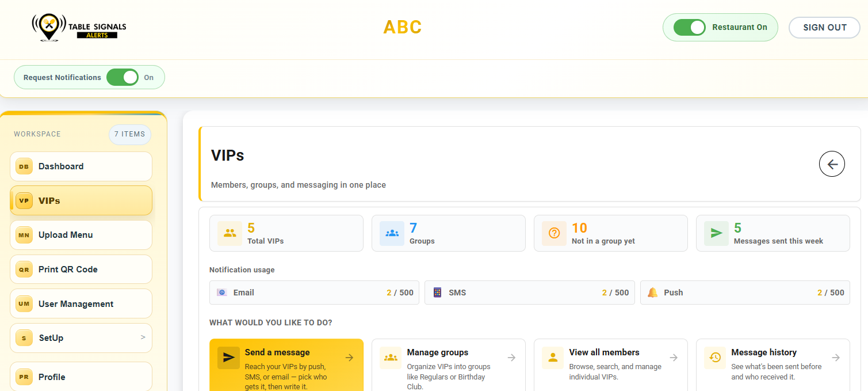Open the Manage groups card
Screen dimensions: 868x391
pyautogui.click(x=449, y=365)
